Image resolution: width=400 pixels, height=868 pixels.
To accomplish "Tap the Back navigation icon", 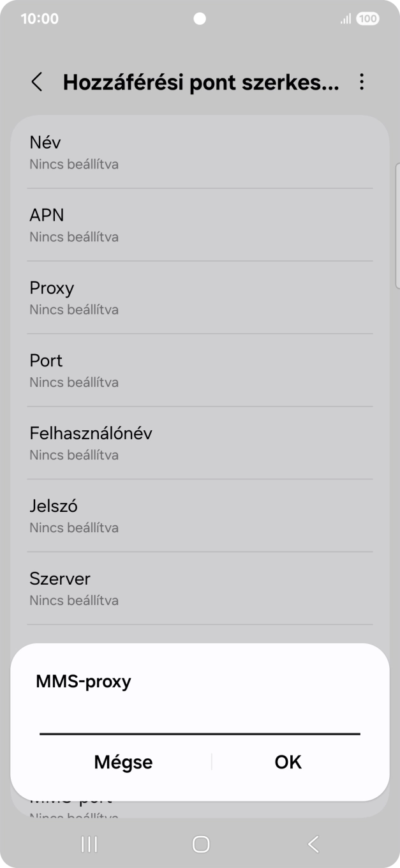I will (x=312, y=843).
